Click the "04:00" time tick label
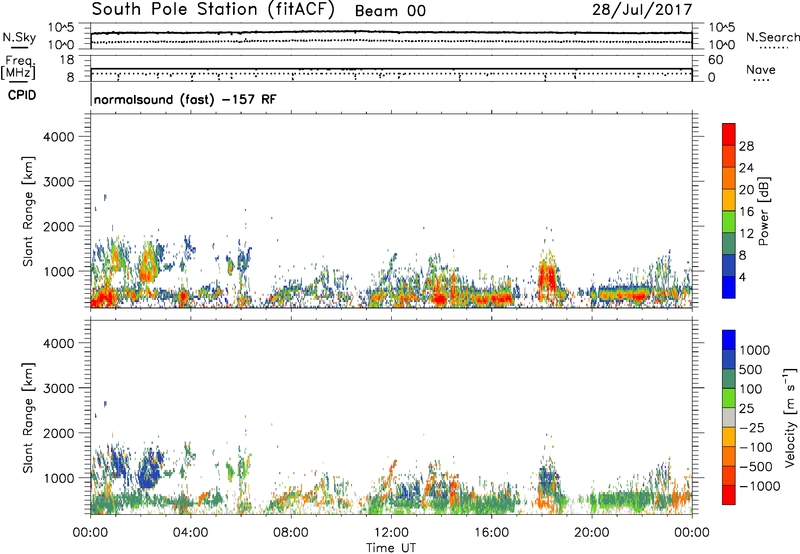 click(x=190, y=533)
